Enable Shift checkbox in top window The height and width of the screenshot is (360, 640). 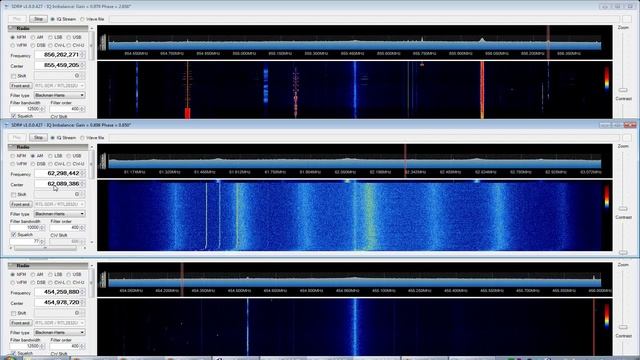tap(13, 76)
